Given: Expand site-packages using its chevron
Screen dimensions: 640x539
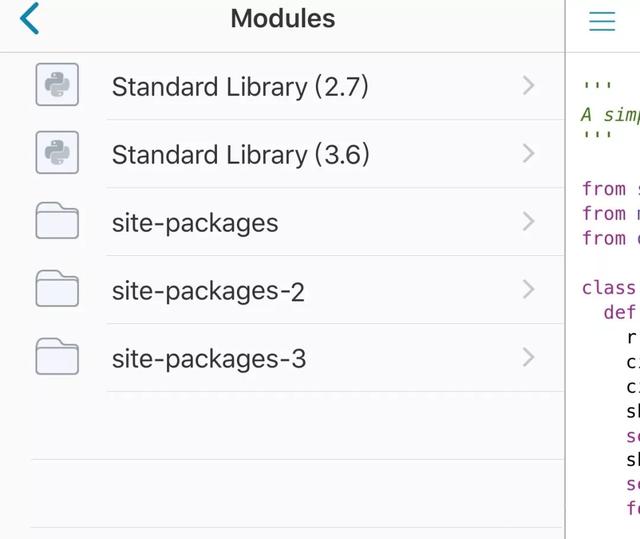Looking at the screenshot, I should coord(529,222).
